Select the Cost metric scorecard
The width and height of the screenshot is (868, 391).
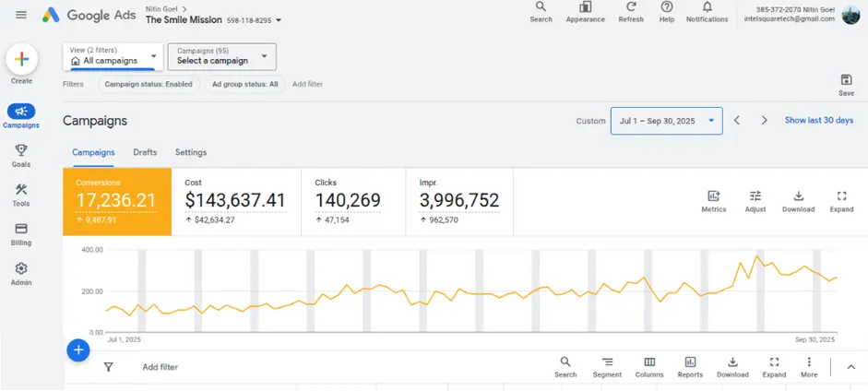235,200
